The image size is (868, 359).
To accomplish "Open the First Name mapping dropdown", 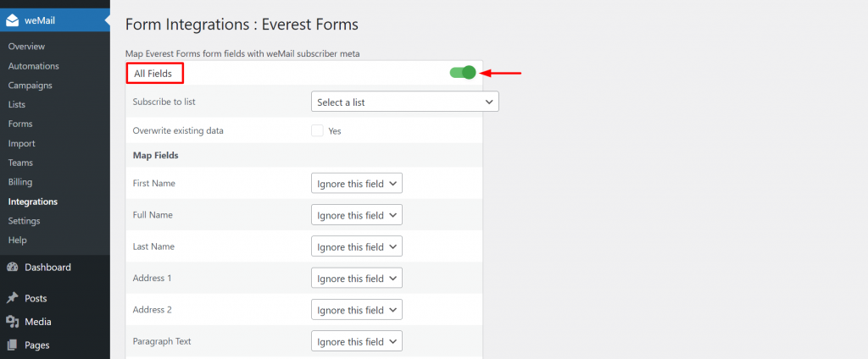I will (357, 183).
